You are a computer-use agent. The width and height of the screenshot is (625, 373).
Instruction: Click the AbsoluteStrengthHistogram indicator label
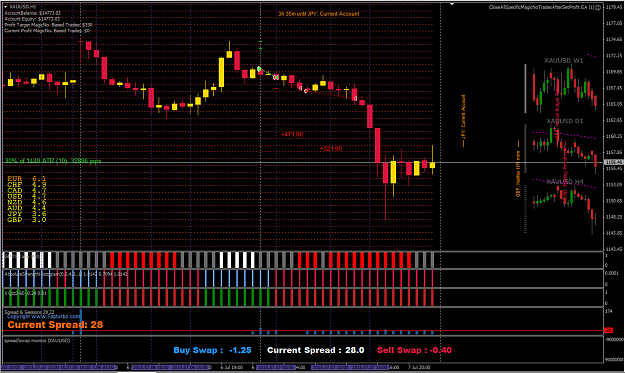66,274
